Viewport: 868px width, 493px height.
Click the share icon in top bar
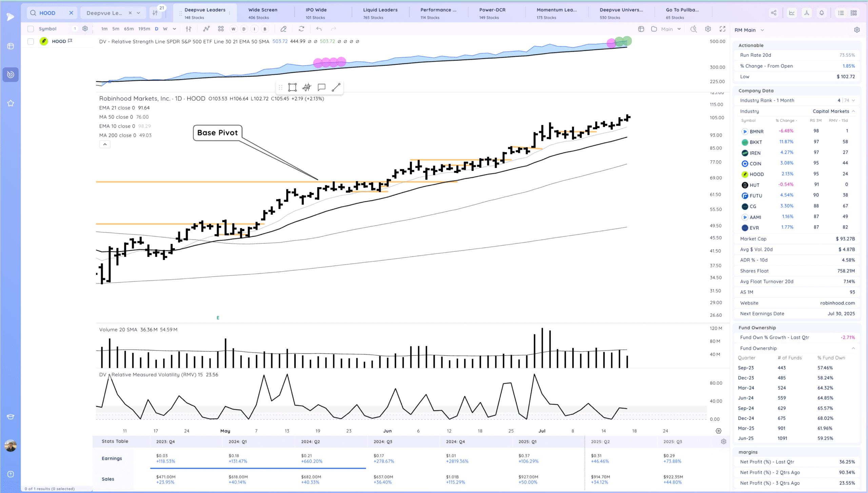point(774,13)
